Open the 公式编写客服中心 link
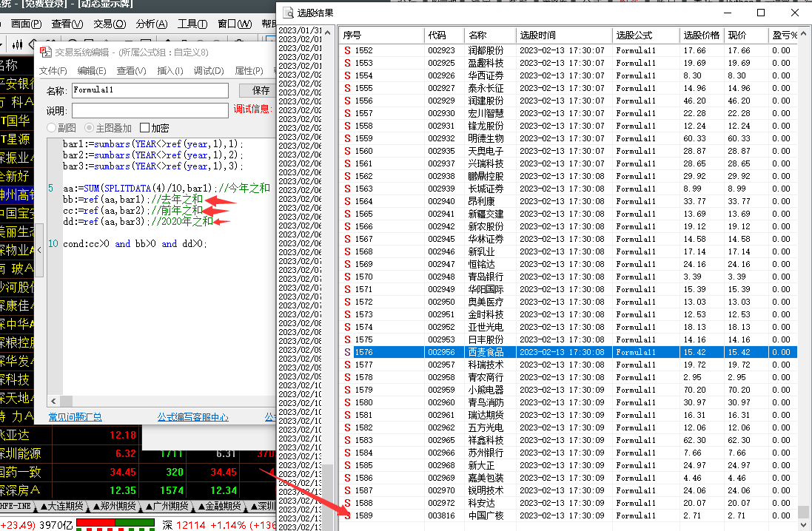The height and width of the screenshot is (531, 812). [192, 417]
